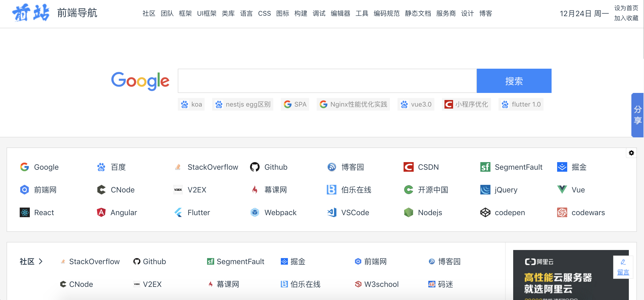Open 前端网 in the 社区 list
This screenshot has width=644, height=300.
point(371,261)
